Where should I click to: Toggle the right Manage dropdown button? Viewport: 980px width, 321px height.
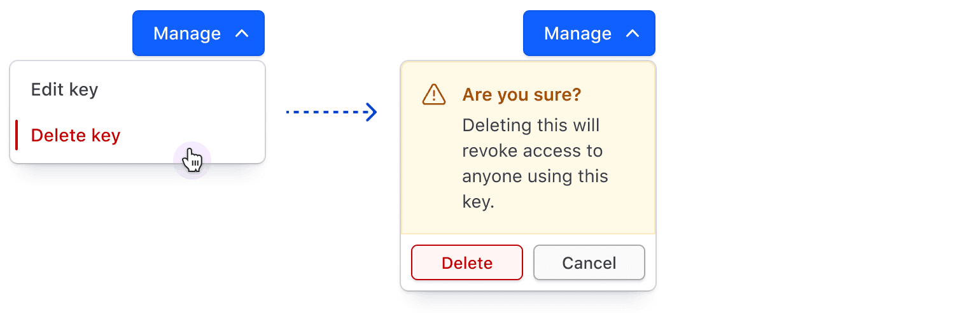pyautogui.click(x=589, y=33)
